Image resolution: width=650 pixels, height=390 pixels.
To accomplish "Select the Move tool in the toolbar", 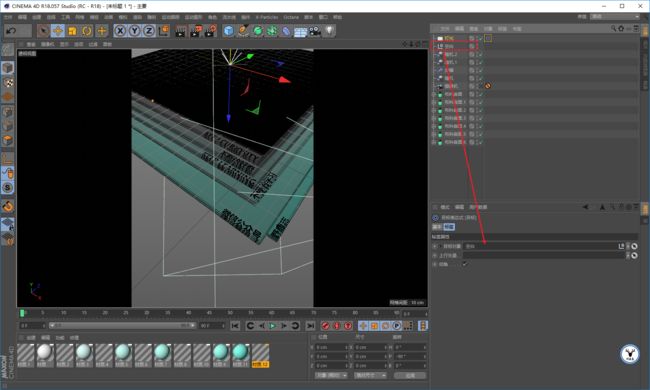I will pos(58,31).
